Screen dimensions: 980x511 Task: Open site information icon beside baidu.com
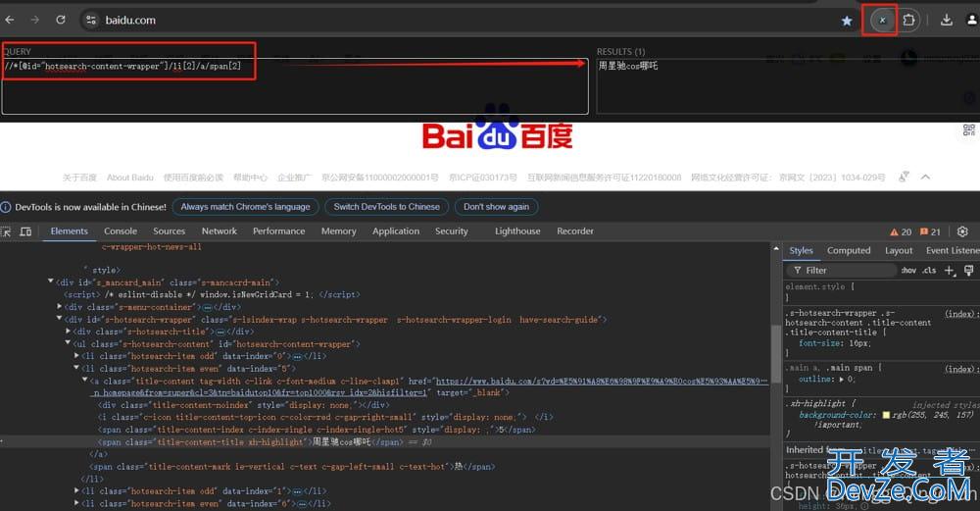pos(91,20)
